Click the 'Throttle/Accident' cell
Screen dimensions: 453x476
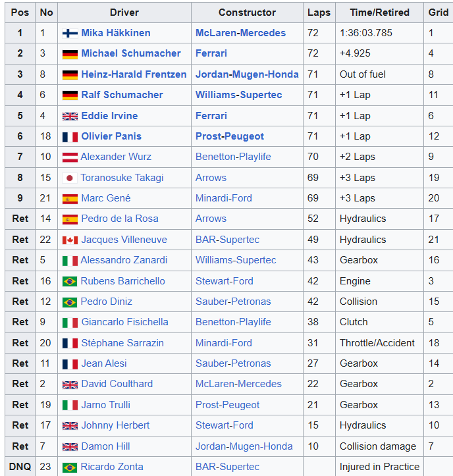379,343
